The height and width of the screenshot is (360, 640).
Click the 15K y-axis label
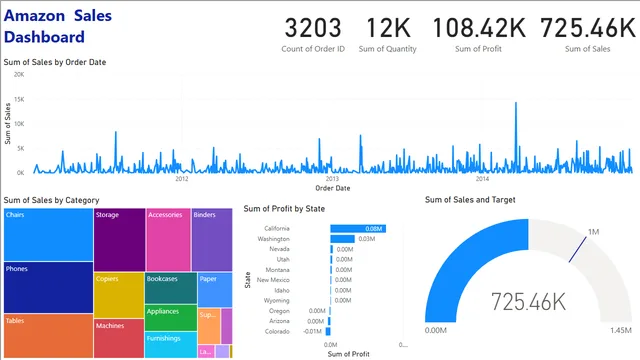coord(19,99)
